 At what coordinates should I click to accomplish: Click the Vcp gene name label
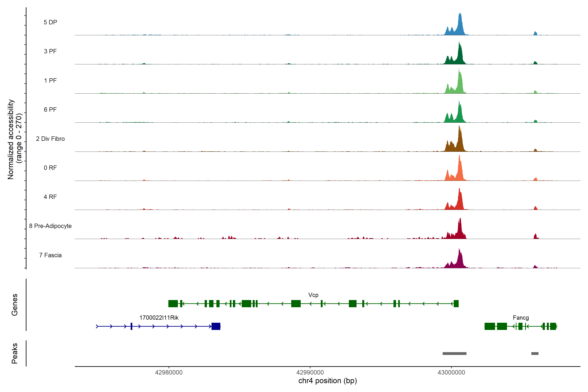coord(313,295)
